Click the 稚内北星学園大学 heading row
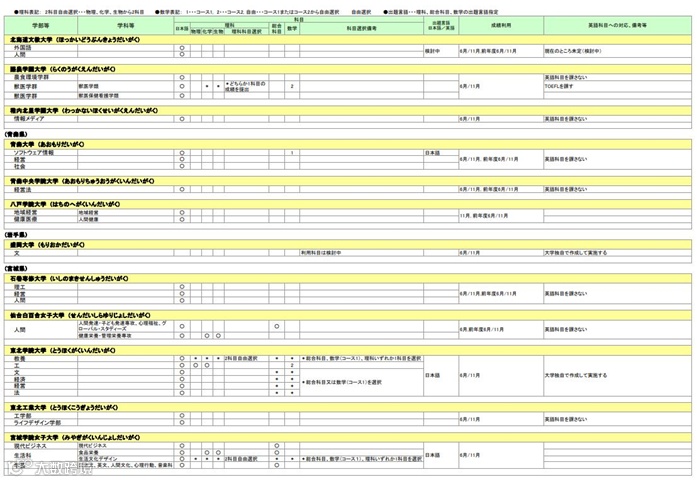This screenshot has height=482, width=697. (348, 110)
